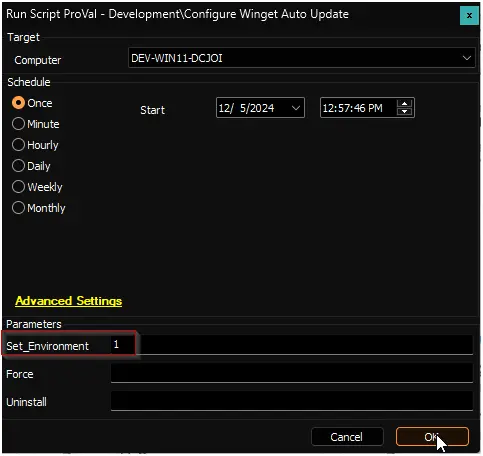Choose the Daily schedule radio button
Screen dimensions: 483x456
tap(31, 166)
